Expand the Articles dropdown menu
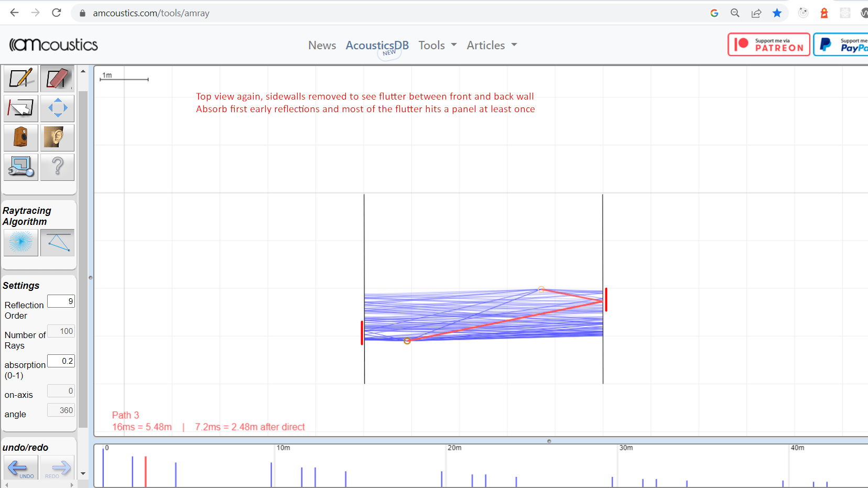Image resolution: width=868 pixels, height=488 pixels. (492, 46)
